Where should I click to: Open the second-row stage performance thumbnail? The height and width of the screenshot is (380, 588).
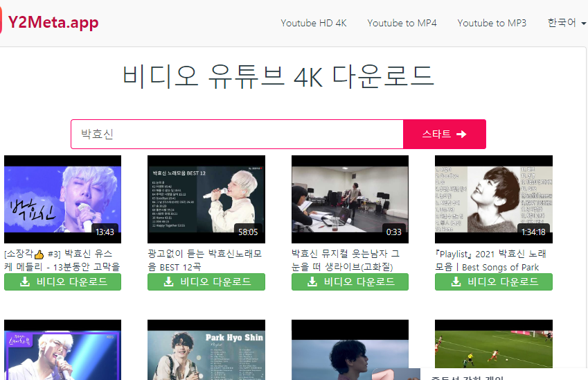[x=62, y=349]
